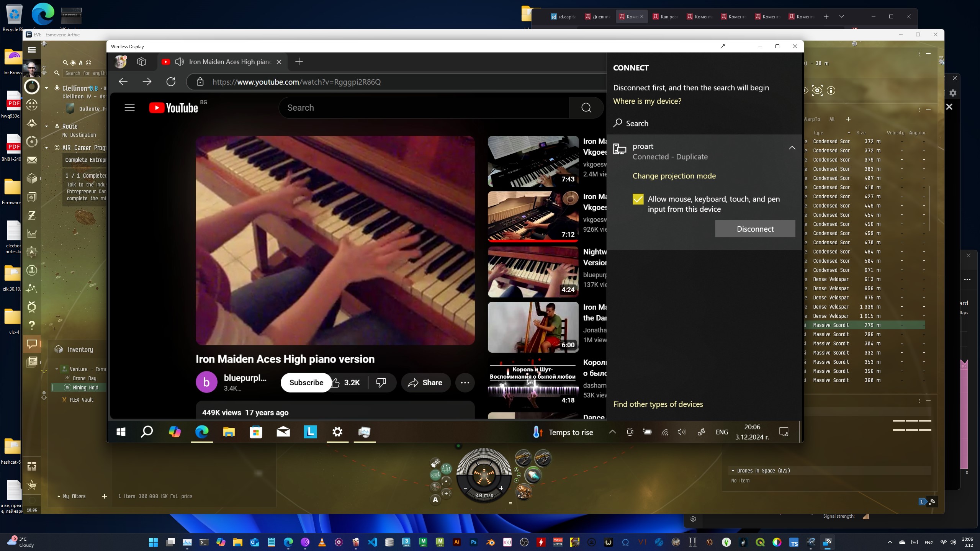
Task: Go back in the mirrored browser
Action: coord(123,82)
